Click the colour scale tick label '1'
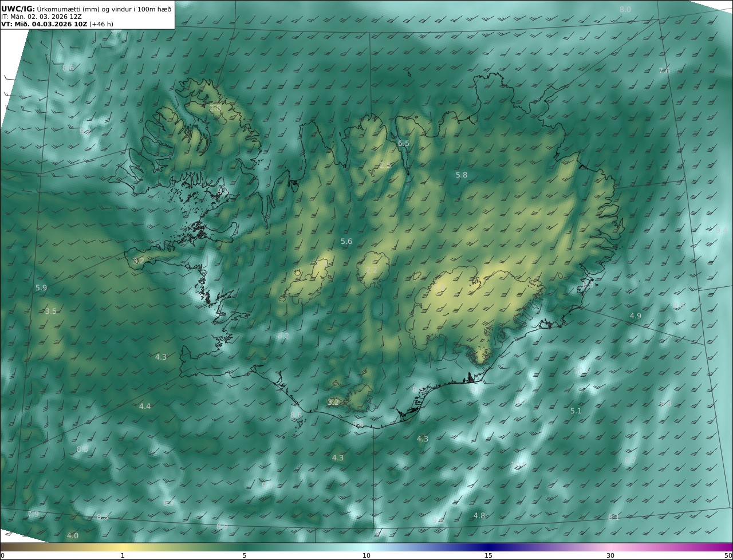The image size is (733, 560). tap(123, 555)
